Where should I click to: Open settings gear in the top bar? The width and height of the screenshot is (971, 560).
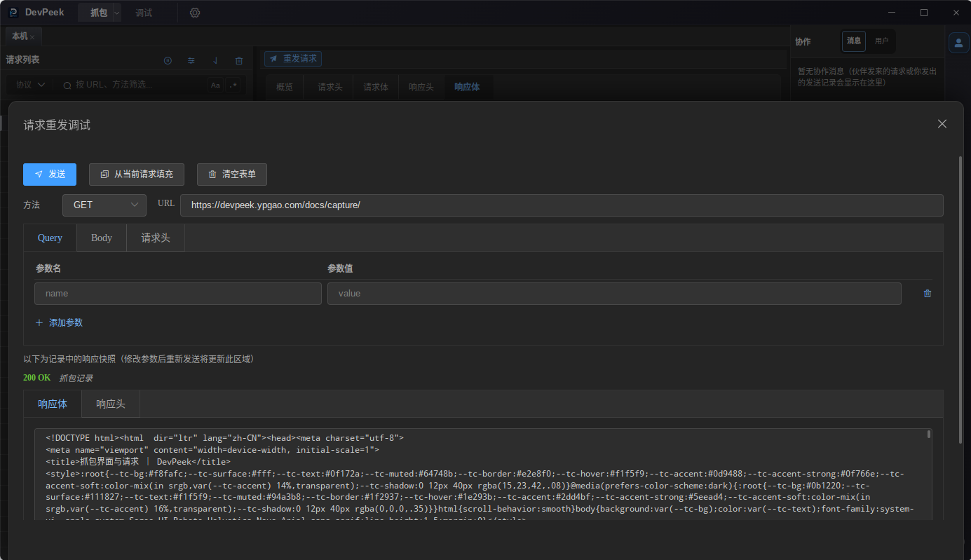coord(195,13)
